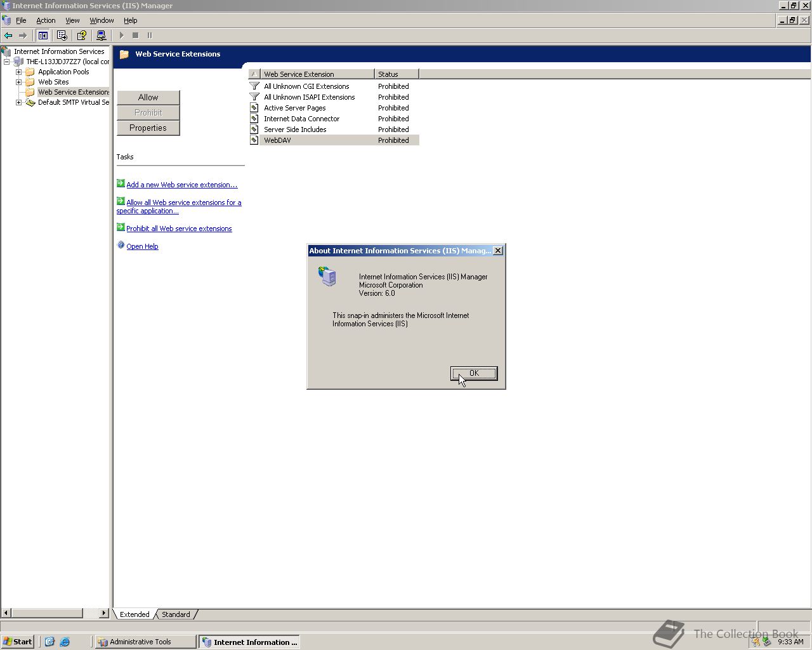The image size is (812, 650).
Task: Click the Stop item toolbar icon
Action: (135, 36)
